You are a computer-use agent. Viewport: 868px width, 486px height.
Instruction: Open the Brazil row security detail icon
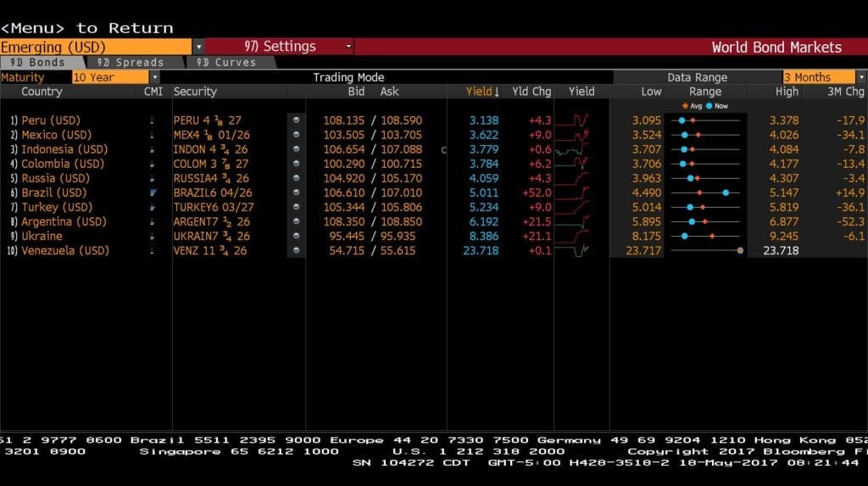pyautogui.click(x=296, y=193)
